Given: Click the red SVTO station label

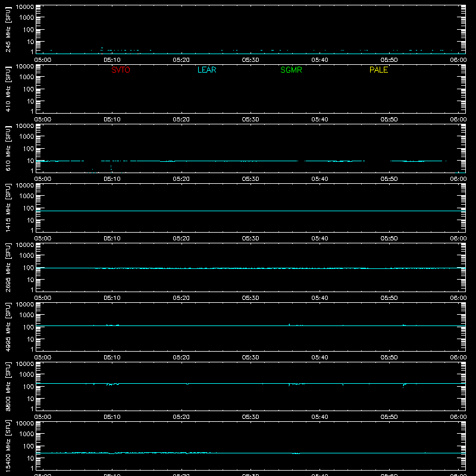Looking at the screenshot, I should 121,70.
